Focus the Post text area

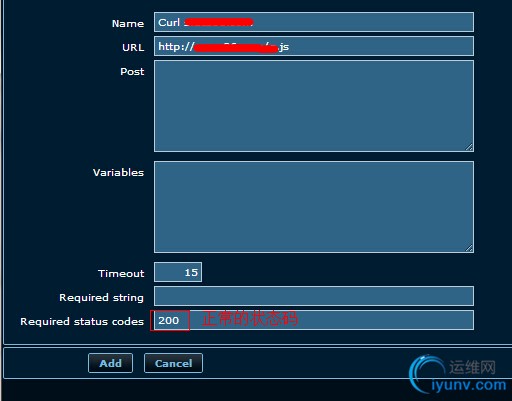pyautogui.click(x=314, y=106)
